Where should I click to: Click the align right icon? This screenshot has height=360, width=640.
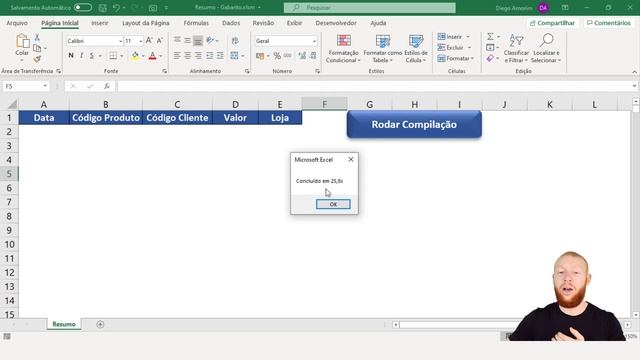click(198, 56)
